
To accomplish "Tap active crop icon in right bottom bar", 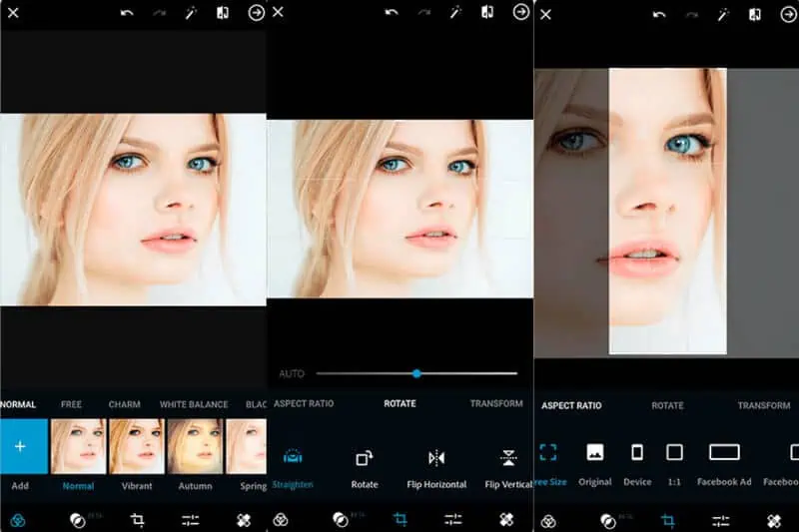I will click(668, 521).
